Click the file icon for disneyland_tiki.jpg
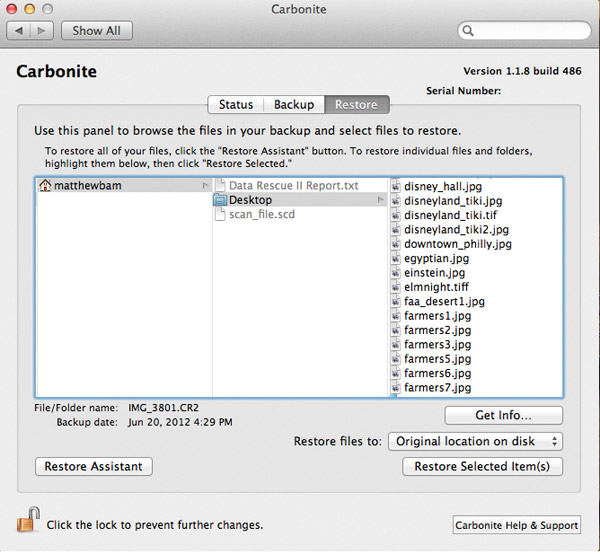The height and width of the screenshot is (554, 600). coord(396,201)
